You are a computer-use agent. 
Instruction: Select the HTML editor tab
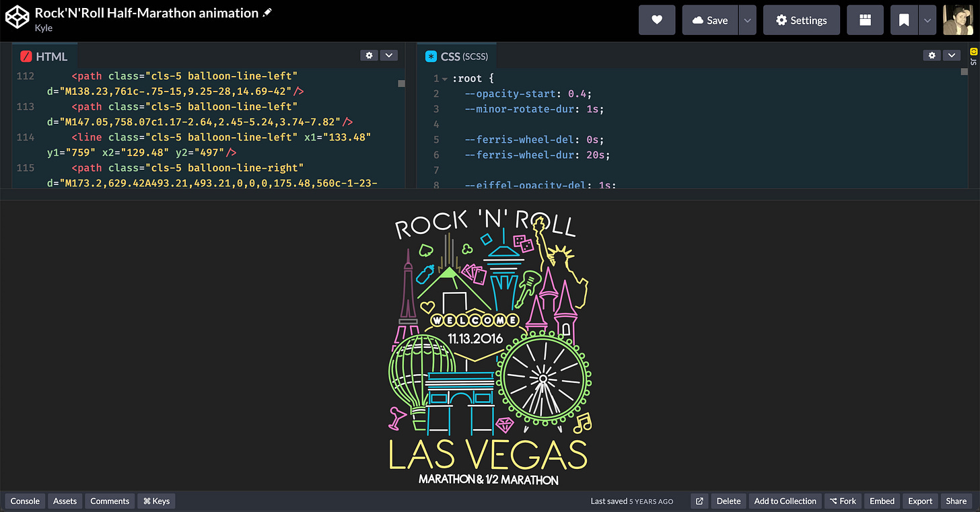coord(44,57)
